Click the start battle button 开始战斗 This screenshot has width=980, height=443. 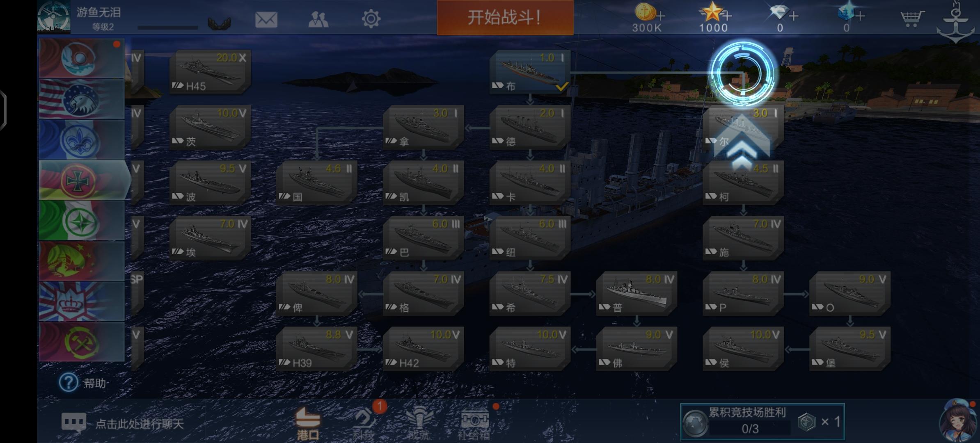tap(505, 18)
